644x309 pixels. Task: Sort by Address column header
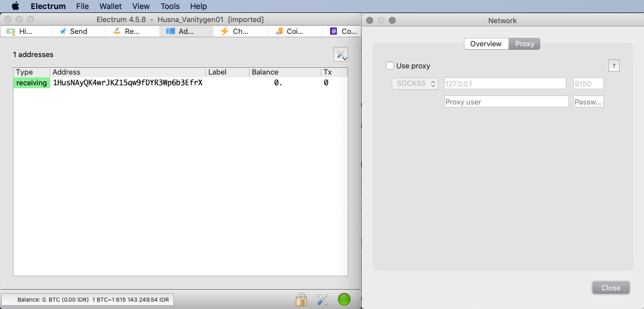tap(128, 72)
